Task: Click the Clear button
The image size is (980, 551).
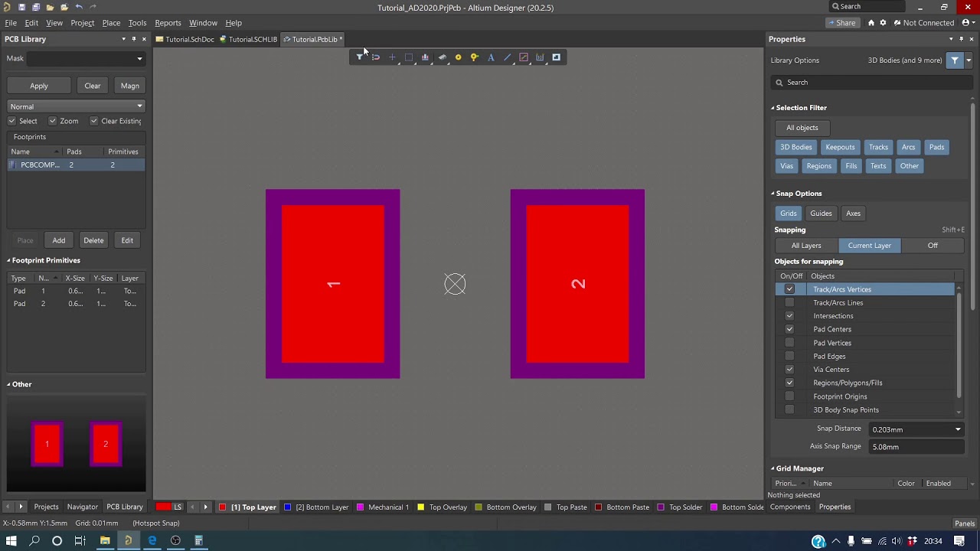Action: 93,86
